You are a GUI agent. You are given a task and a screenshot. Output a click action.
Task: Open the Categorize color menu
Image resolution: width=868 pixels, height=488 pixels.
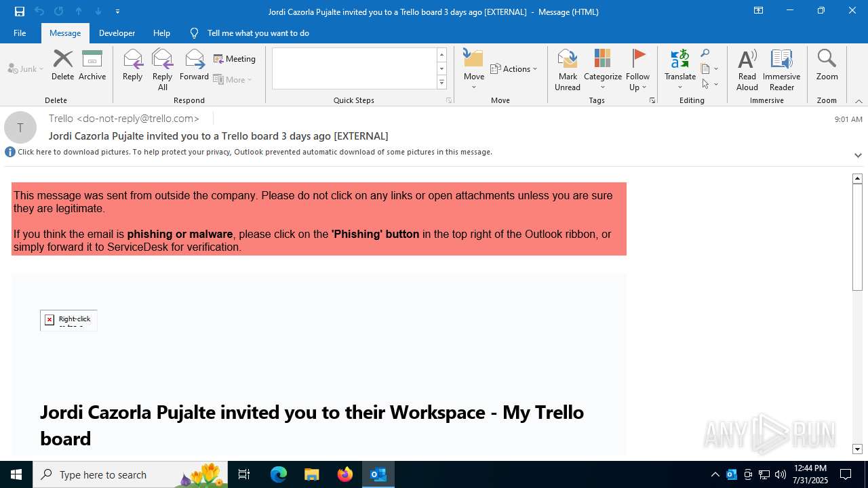click(602, 70)
